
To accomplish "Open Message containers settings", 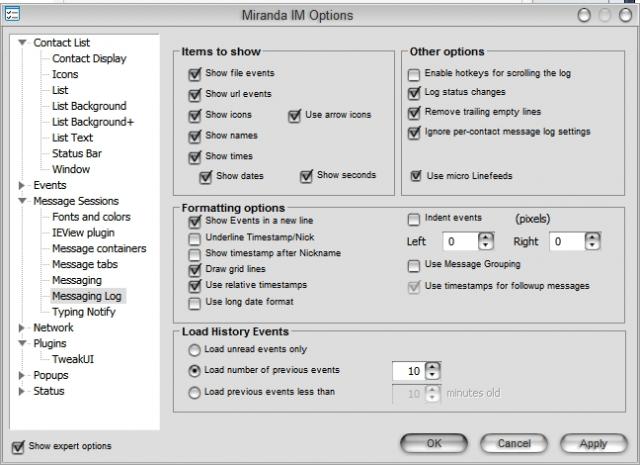I will tap(99, 249).
